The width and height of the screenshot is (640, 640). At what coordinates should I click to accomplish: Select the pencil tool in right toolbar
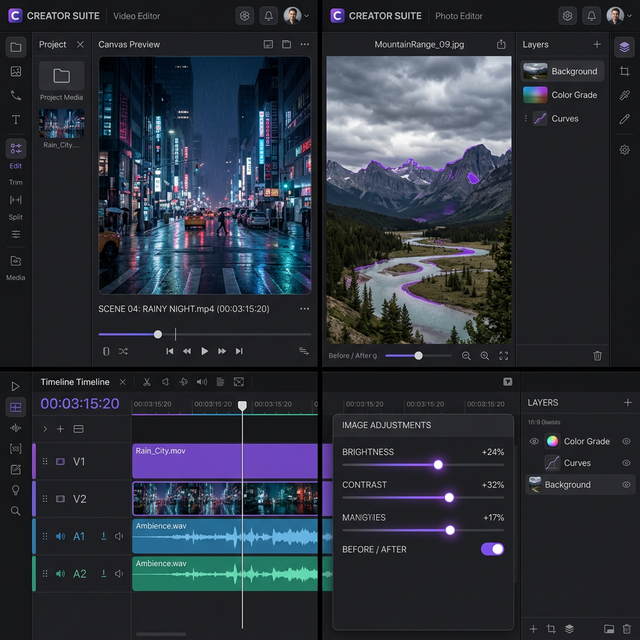[x=624, y=119]
